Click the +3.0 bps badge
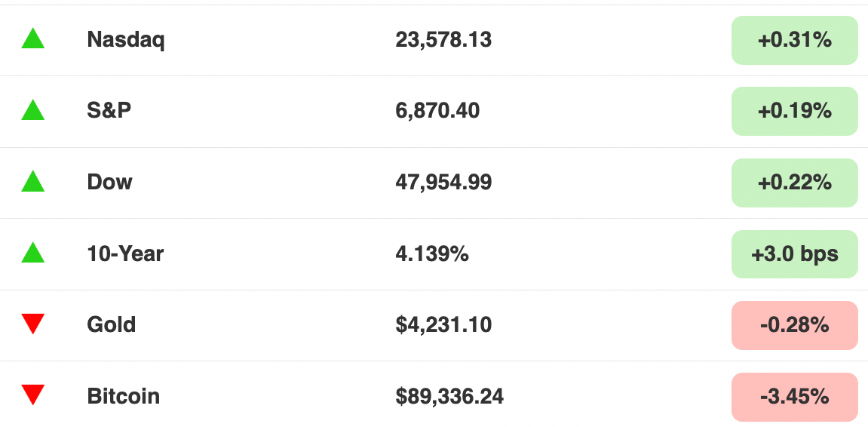 pyautogui.click(x=794, y=253)
